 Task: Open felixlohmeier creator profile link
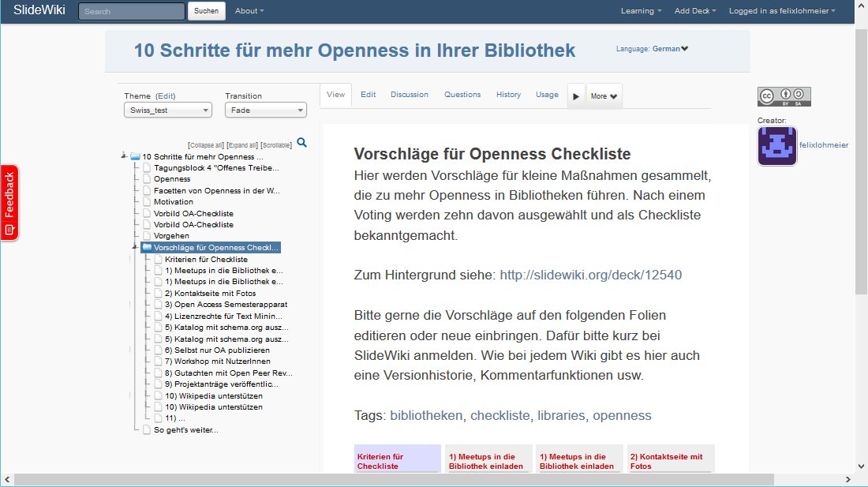pyautogui.click(x=824, y=145)
